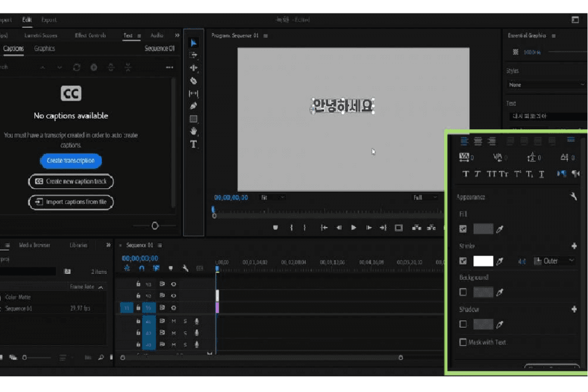Apply faux italic to text
The image size is (588, 392).
coord(477,174)
